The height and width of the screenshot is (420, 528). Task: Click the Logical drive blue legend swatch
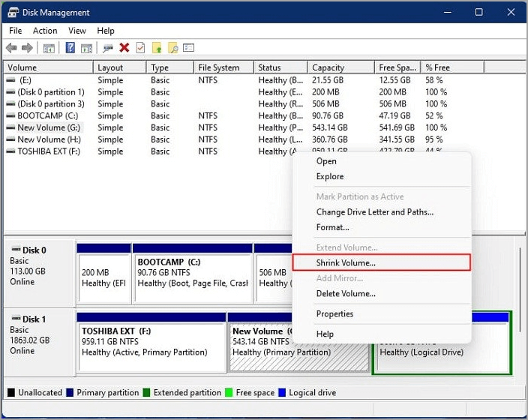point(281,393)
